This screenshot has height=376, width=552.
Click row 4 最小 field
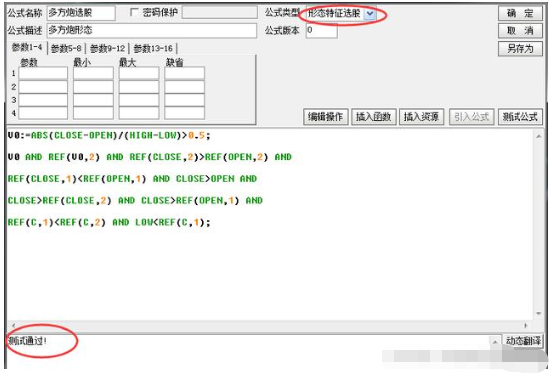coord(93,113)
